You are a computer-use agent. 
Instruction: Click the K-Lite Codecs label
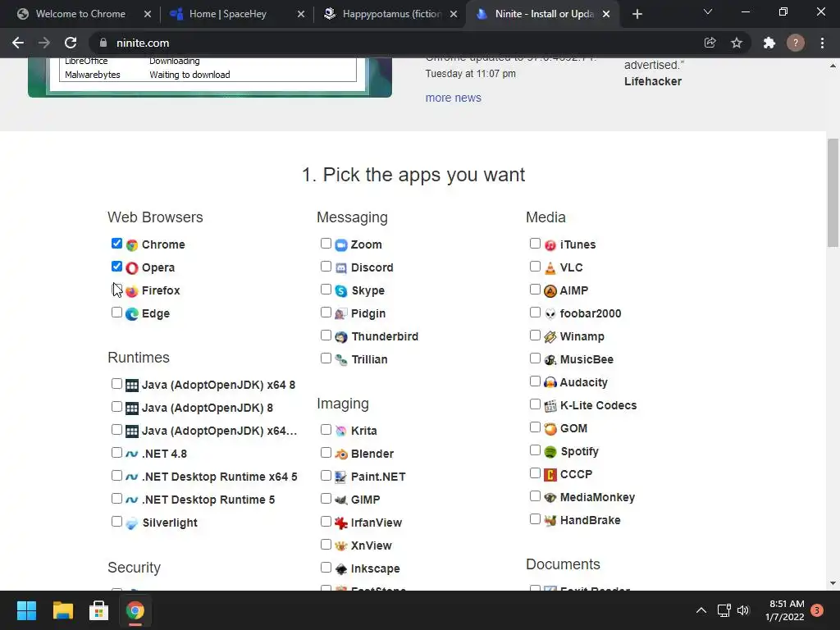tap(598, 405)
